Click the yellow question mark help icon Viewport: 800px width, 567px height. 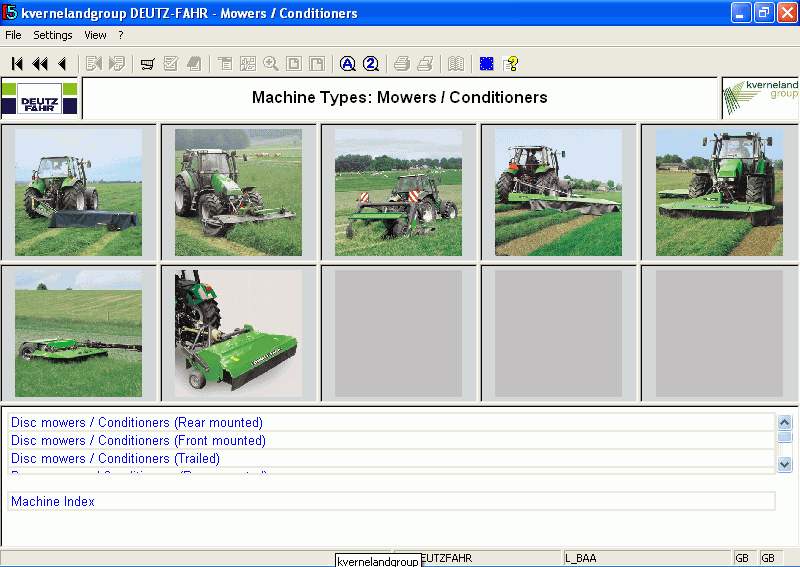pyautogui.click(x=511, y=64)
